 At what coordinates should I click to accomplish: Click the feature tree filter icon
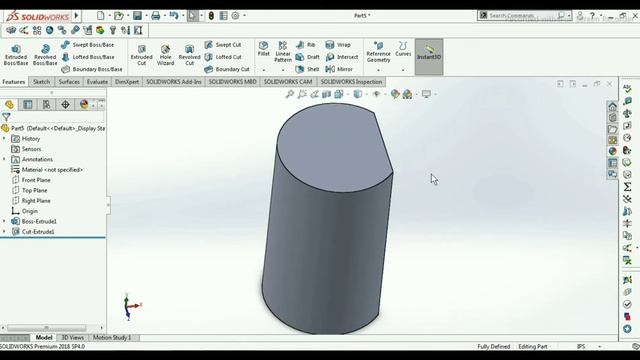[x=6, y=118]
